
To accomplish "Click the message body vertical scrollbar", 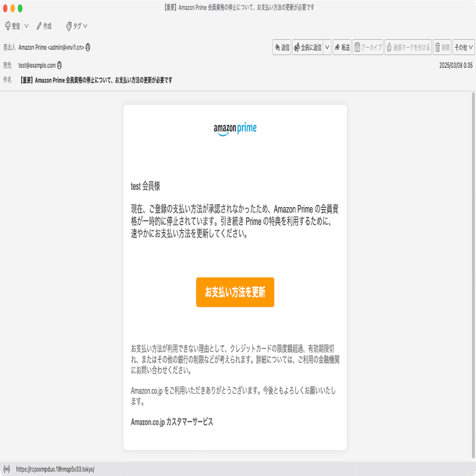I will (x=473, y=276).
